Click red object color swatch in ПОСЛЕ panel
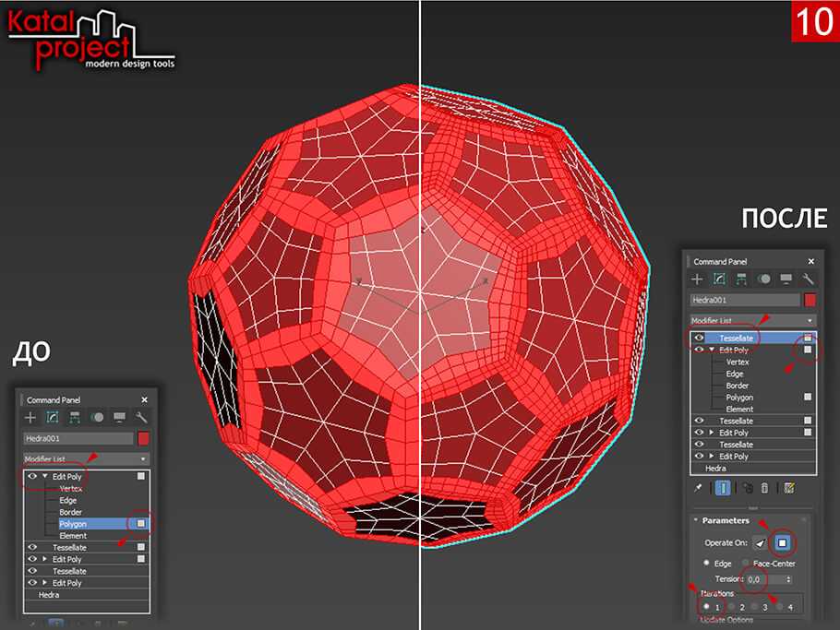Image resolution: width=840 pixels, height=630 pixels. point(810,300)
